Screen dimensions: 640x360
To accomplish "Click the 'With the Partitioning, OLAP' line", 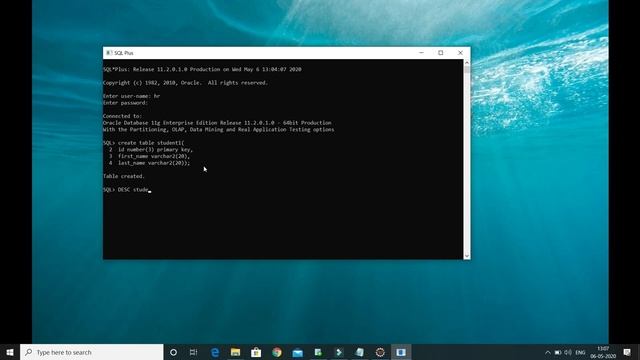I will point(218,129).
